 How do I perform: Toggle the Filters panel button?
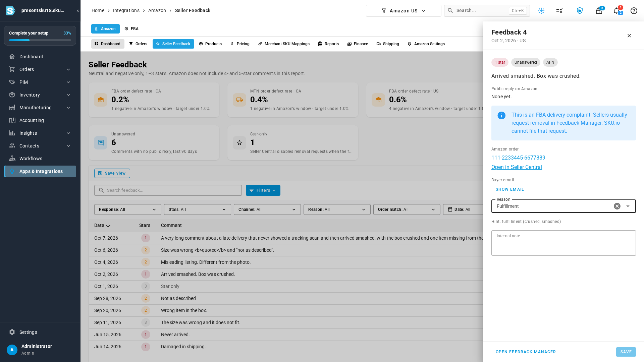pos(263,190)
